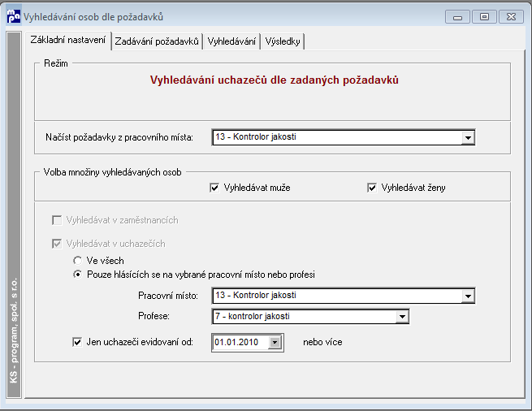Toggle Vyhledávat v uchazečích checkbox
Screen dimensions: 532x411
click(57, 244)
